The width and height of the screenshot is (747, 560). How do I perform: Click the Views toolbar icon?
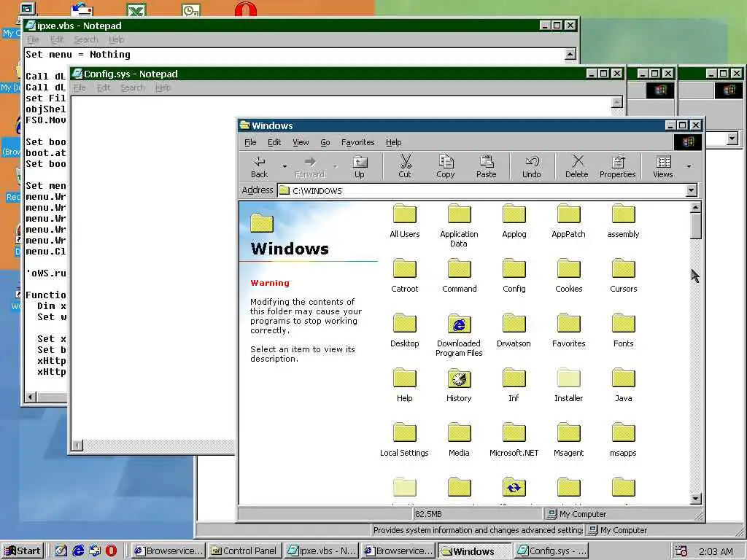point(663,167)
